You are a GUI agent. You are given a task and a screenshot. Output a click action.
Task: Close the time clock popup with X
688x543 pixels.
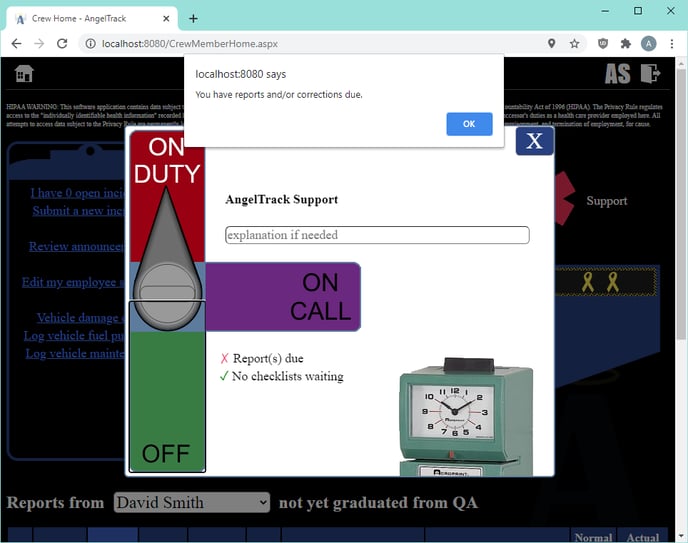coord(534,141)
